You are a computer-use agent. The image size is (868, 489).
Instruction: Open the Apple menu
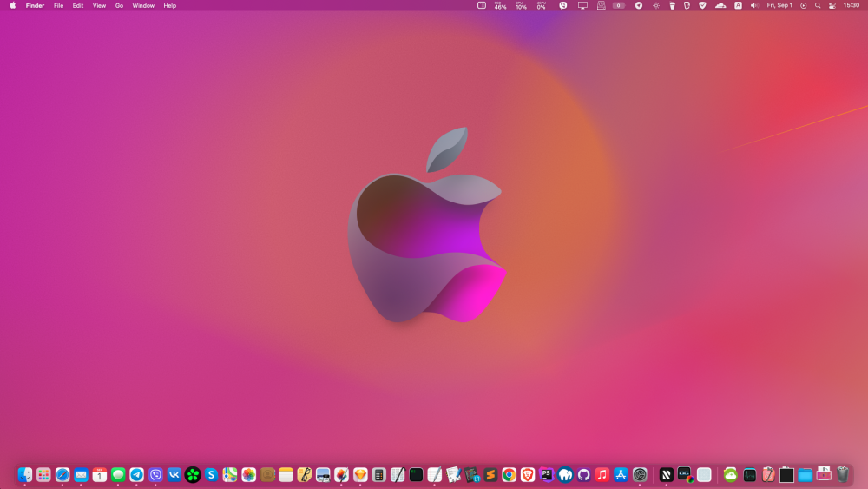pyautogui.click(x=13, y=5)
